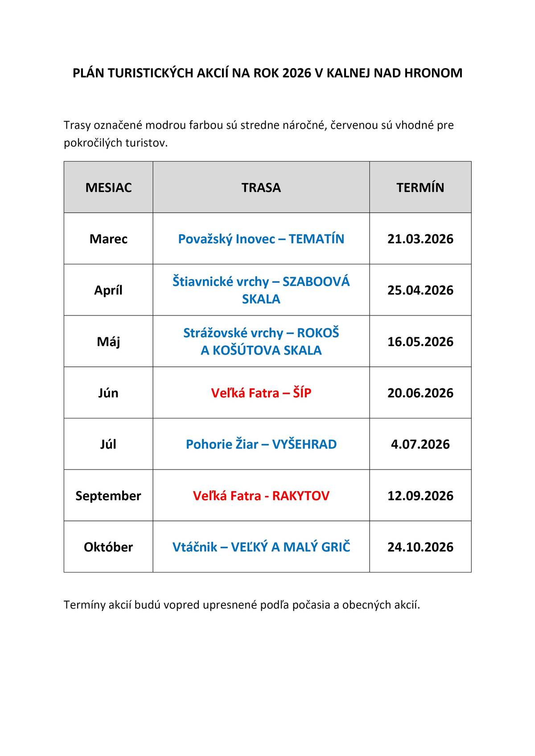Image resolution: width=535 pixels, height=756 pixels.
Task: Select the Pohorie Žiar – VYŠEHRAD route
Action: 261,444
